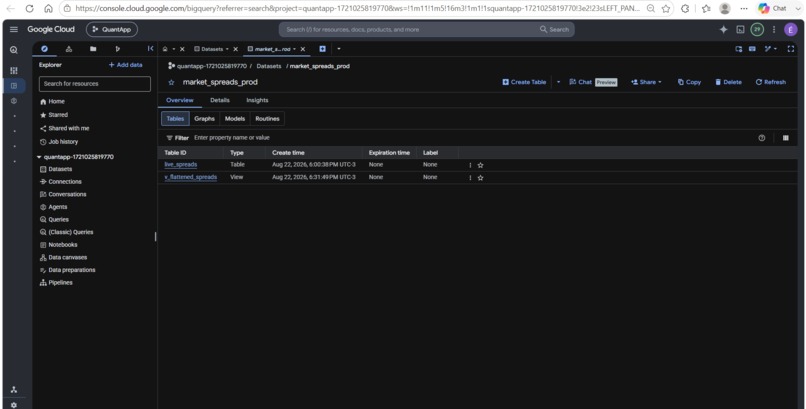
Task: Click Add data in Explorer
Action: 125,65
